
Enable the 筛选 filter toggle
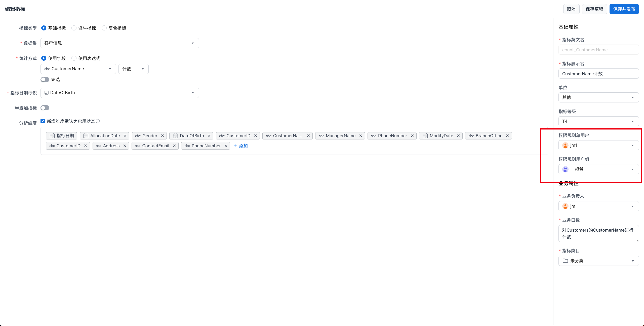(x=45, y=80)
